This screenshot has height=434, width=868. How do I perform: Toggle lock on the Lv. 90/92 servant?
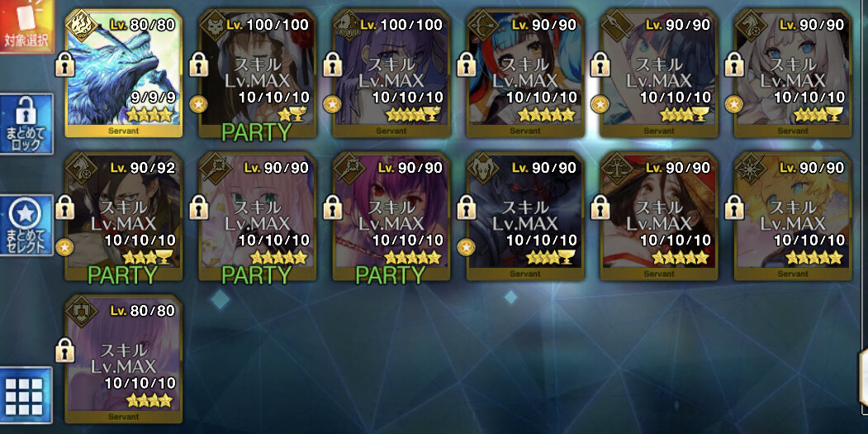click(64, 207)
